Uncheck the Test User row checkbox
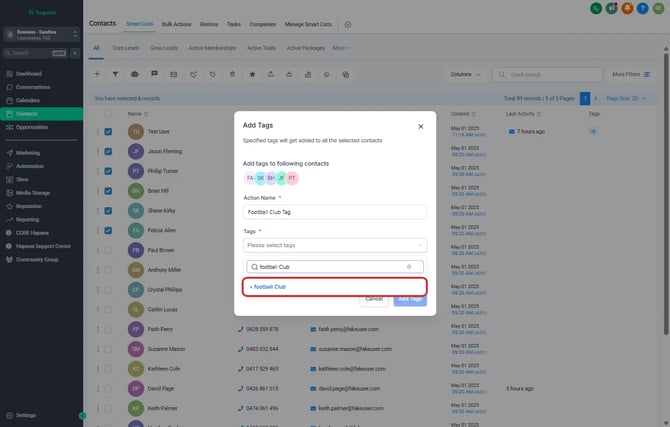 109,131
